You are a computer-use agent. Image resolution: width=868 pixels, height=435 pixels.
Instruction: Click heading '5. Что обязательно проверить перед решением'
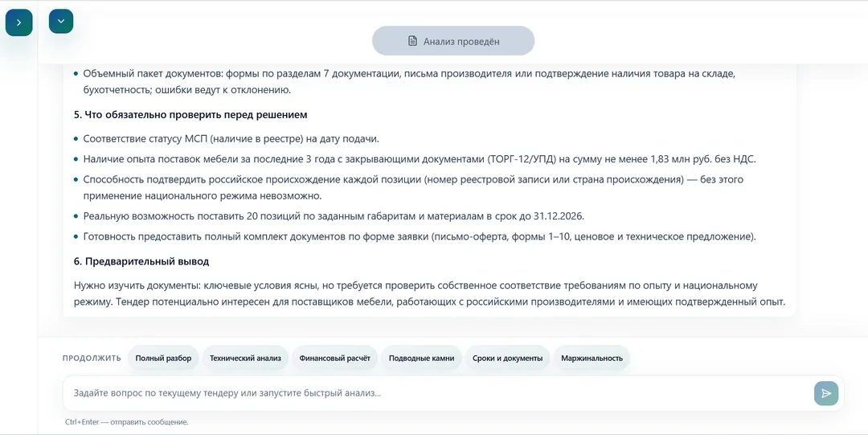pos(190,115)
